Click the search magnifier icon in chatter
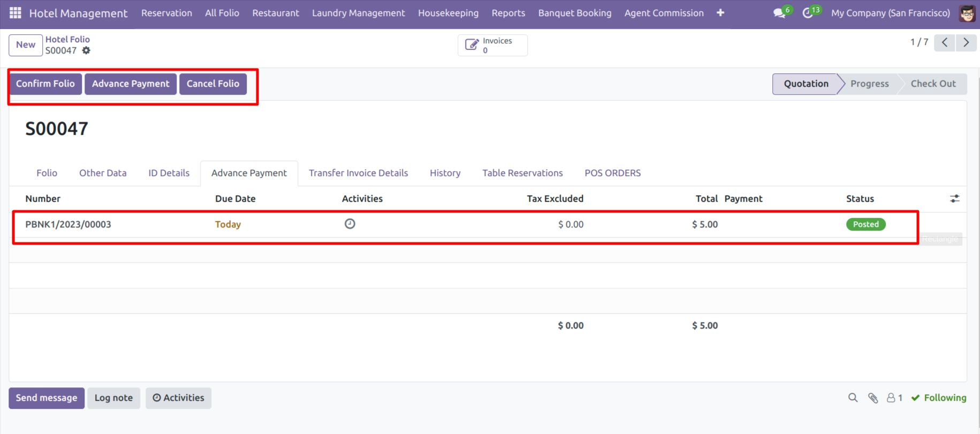 click(x=853, y=398)
